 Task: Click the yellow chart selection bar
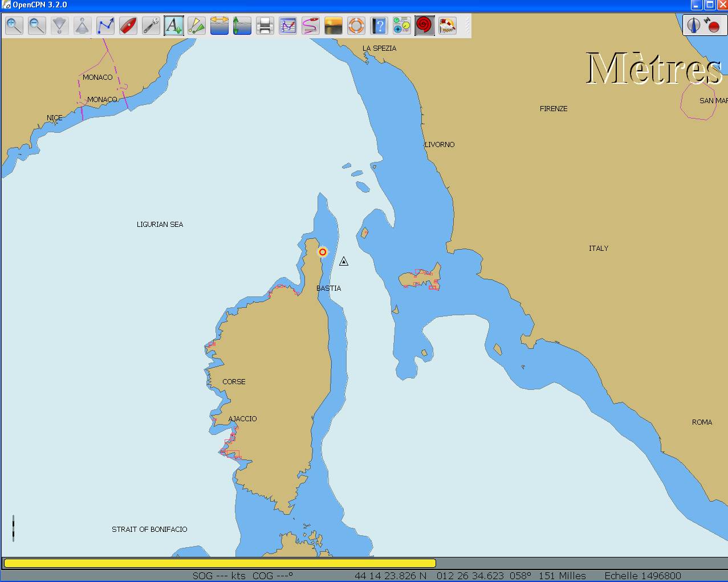point(219,563)
